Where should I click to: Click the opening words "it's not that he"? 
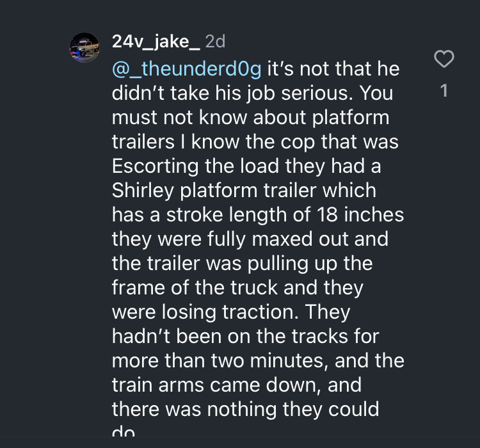click(x=333, y=69)
